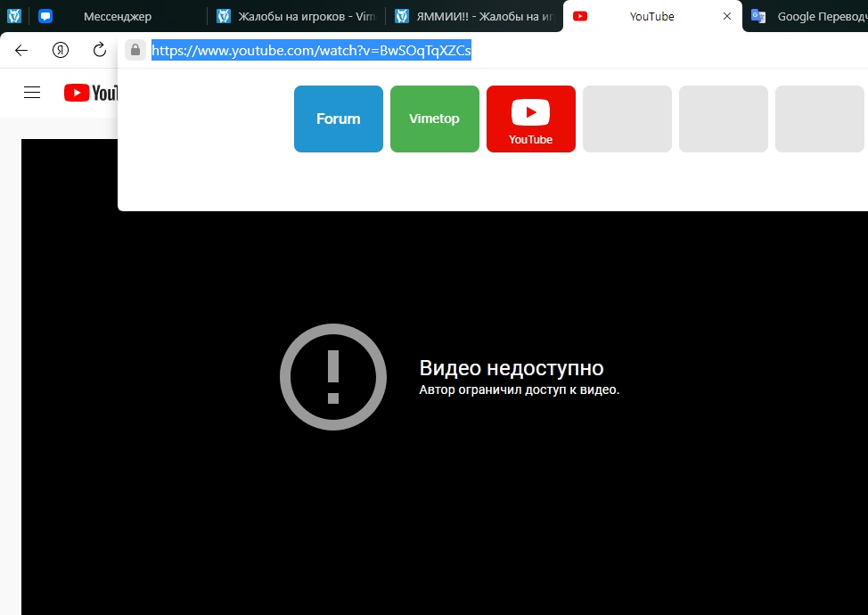Click the lock icon for site security
The width and height of the screenshot is (868, 615).
tap(135, 50)
